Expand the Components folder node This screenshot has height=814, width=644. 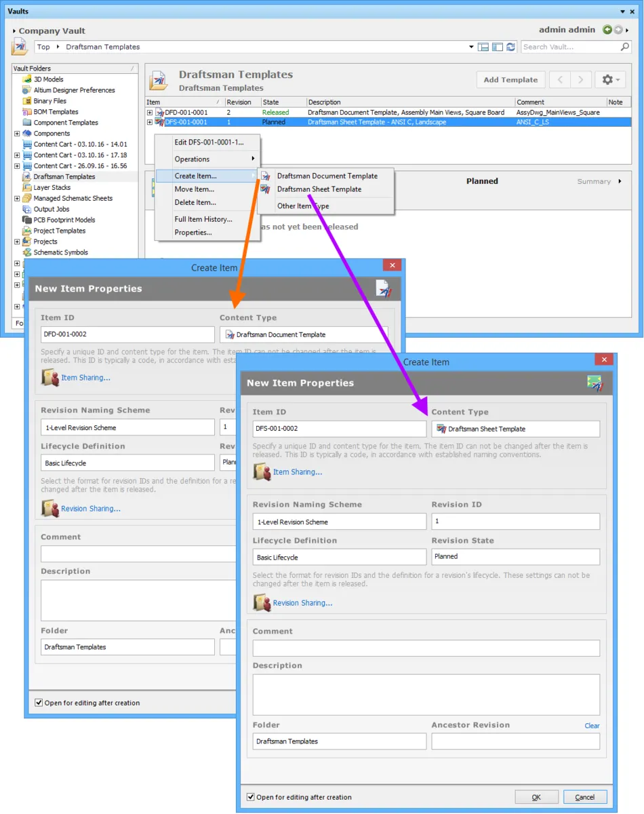click(x=17, y=134)
